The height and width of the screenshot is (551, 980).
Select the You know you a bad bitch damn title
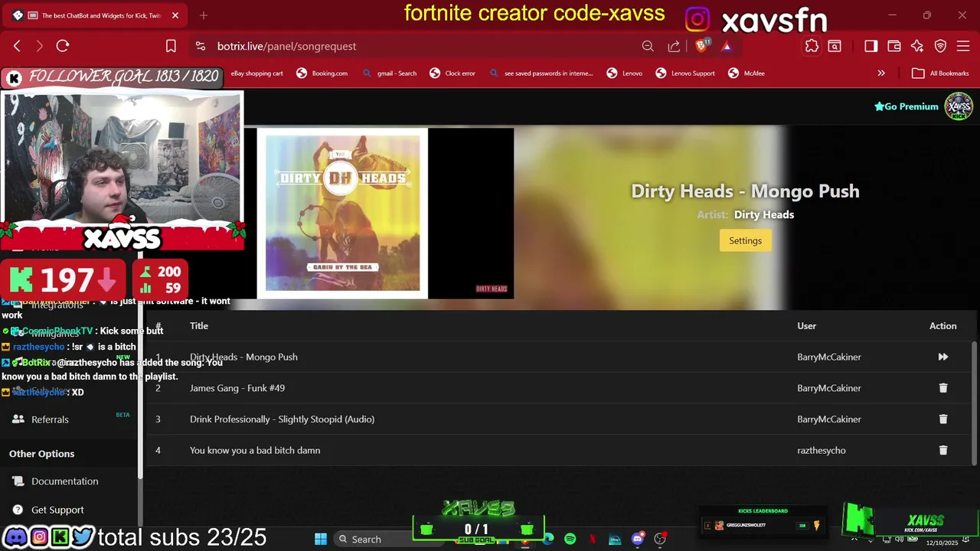(255, 451)
